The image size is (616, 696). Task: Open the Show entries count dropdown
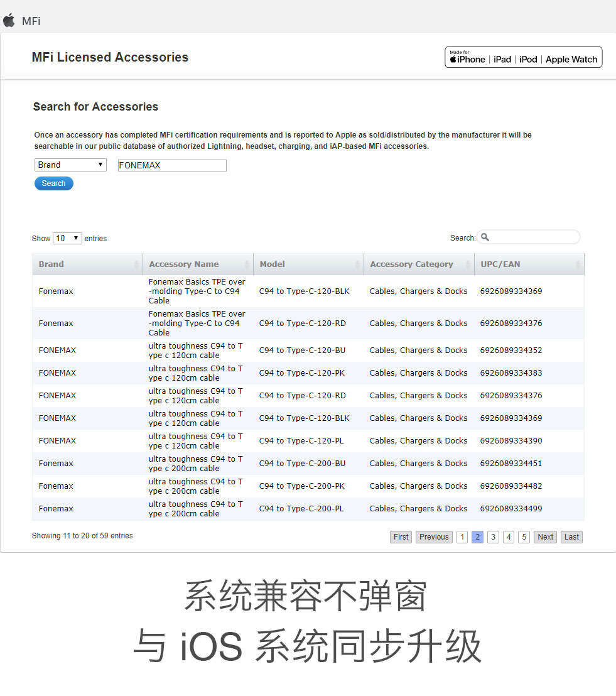point(67,238)
